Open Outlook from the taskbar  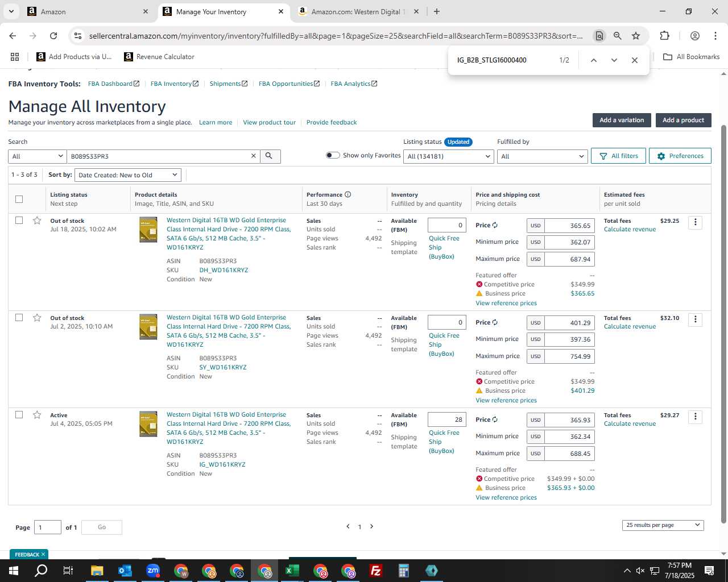click(125, 571)
